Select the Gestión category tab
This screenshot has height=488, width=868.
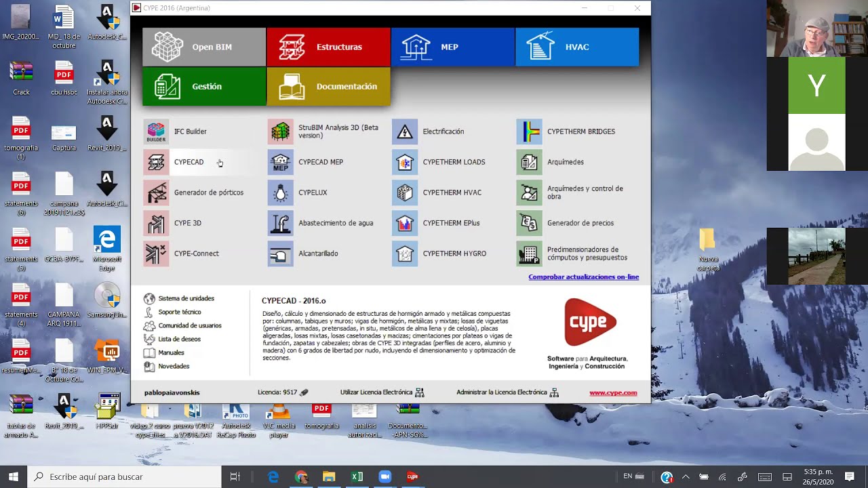pyautogui.click(x=204, y=86)
